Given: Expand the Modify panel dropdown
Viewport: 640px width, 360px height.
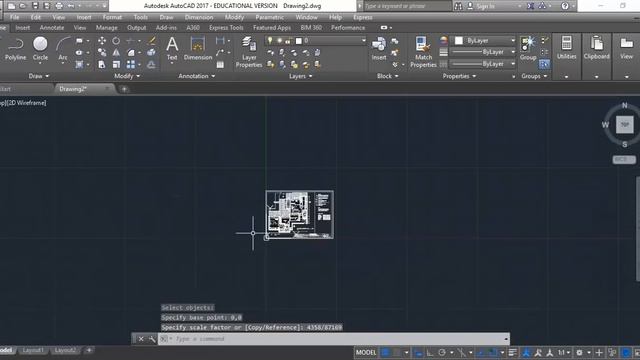Looking at the screenshot, I should [127, 76].
